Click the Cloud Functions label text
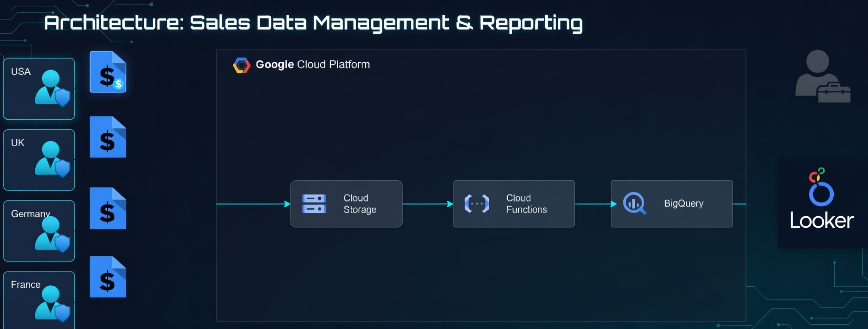This screenshot has height=329, width=868. (x=526, y=204)
